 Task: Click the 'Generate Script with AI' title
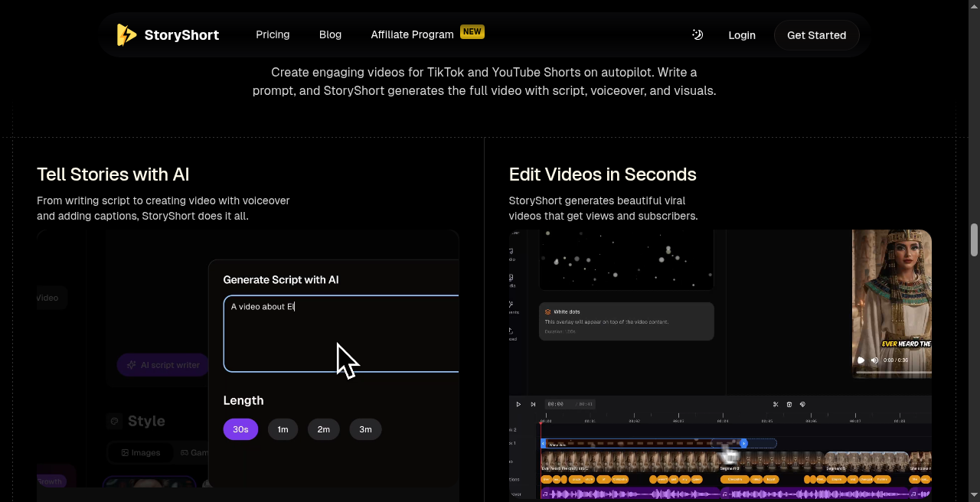[281, 280]
